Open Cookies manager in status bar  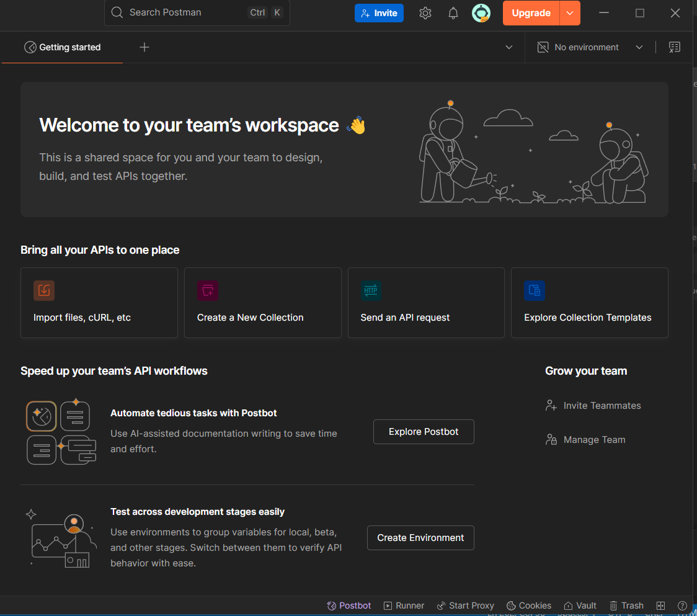pyautogui.click(x=529, y=605)
